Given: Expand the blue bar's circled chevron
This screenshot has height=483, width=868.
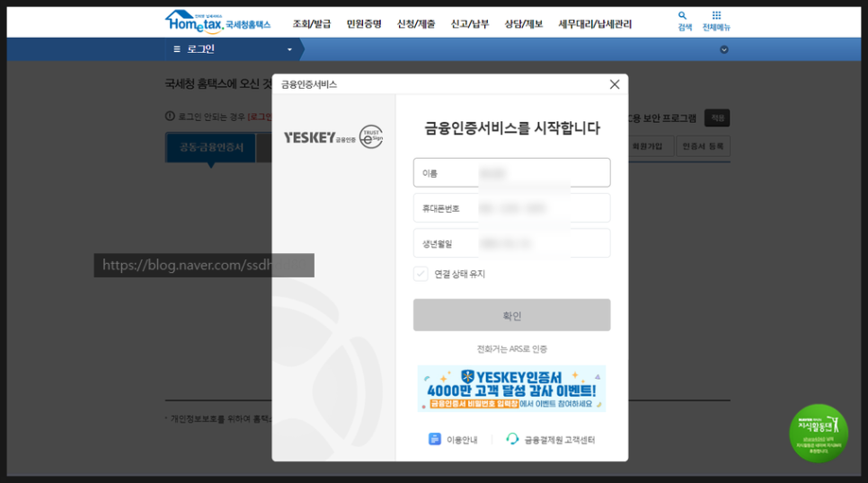Looking at the screenshot, I should point(723,49).
